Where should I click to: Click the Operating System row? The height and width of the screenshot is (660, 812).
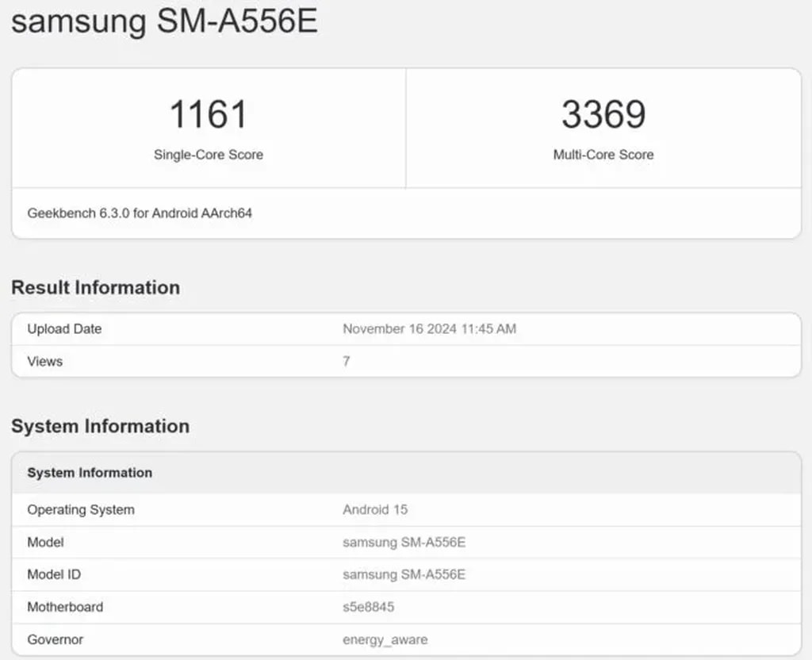point(79,510)
